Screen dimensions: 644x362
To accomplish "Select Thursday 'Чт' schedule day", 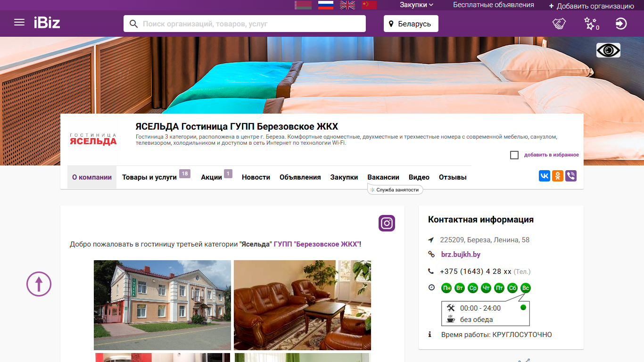I will (486, 288).
